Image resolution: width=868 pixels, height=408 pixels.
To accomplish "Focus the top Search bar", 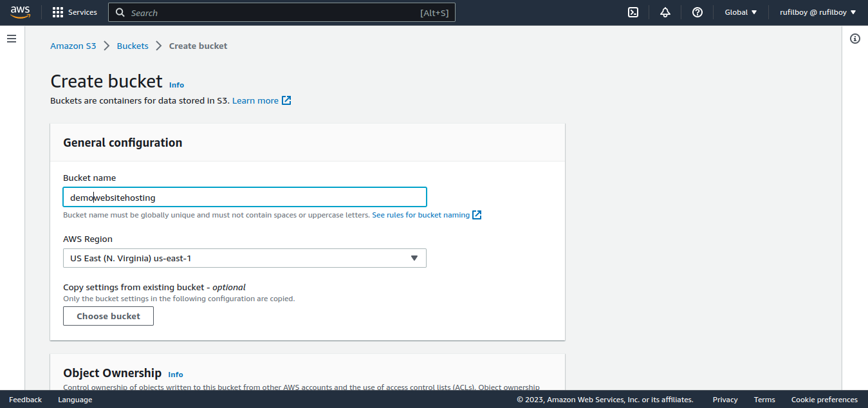I will point(282,12).
